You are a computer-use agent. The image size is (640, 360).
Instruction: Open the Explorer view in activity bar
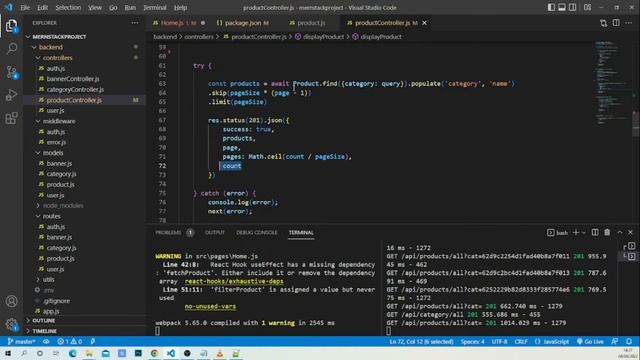pos(11,26)
